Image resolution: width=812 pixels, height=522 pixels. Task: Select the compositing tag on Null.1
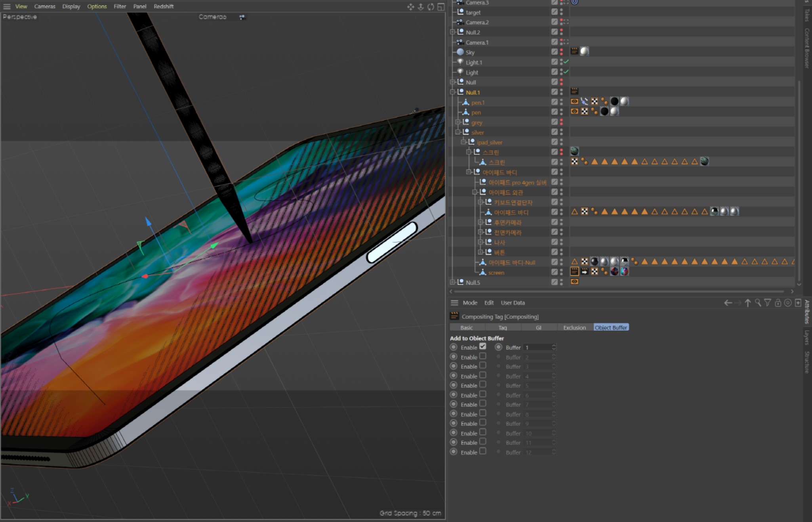pyautogui.click(x=574, y=92)
